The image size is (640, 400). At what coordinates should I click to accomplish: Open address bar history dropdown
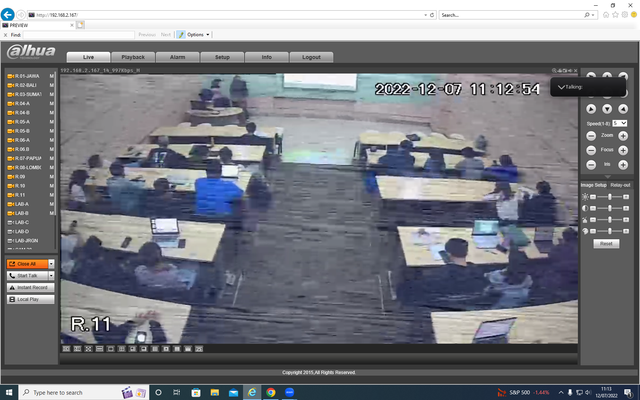[425, 15]
